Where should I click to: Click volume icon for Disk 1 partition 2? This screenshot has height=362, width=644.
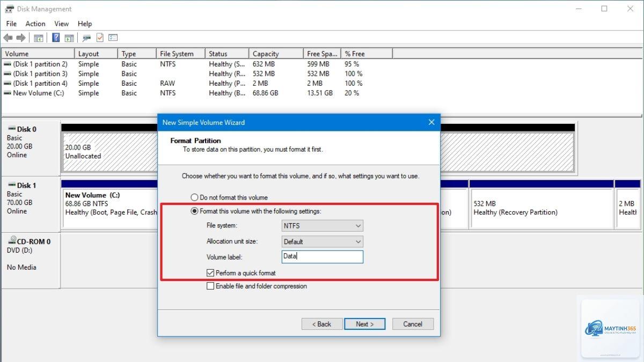7,64
